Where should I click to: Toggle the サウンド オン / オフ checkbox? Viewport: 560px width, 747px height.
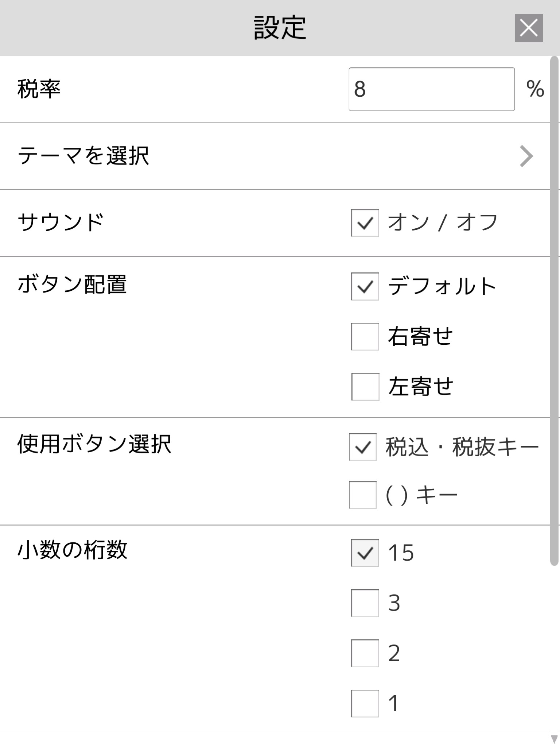(x=365, y=223)
